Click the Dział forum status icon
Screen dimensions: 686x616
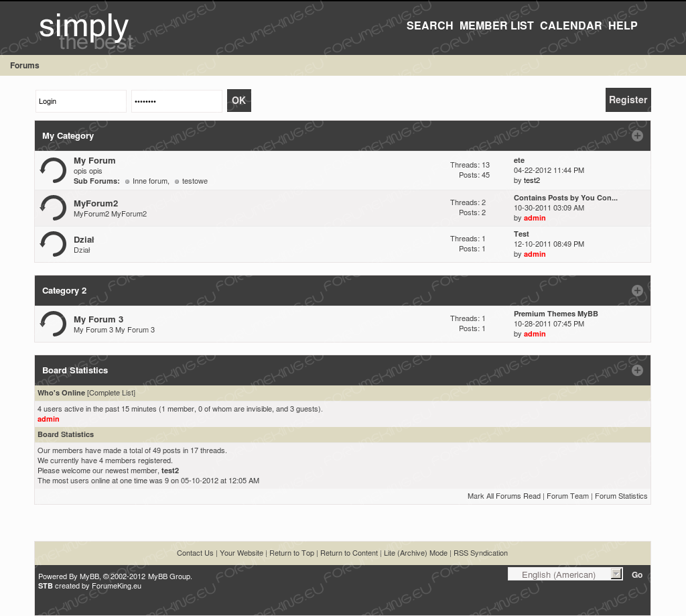[53, 244]
